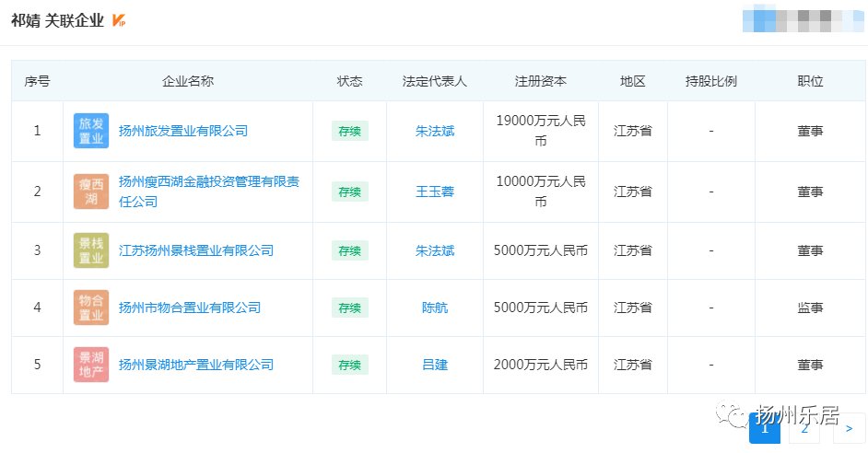This screenshot has width=868, height=453.
Task: Click the 状态 column header
Action: pos(349,81)
